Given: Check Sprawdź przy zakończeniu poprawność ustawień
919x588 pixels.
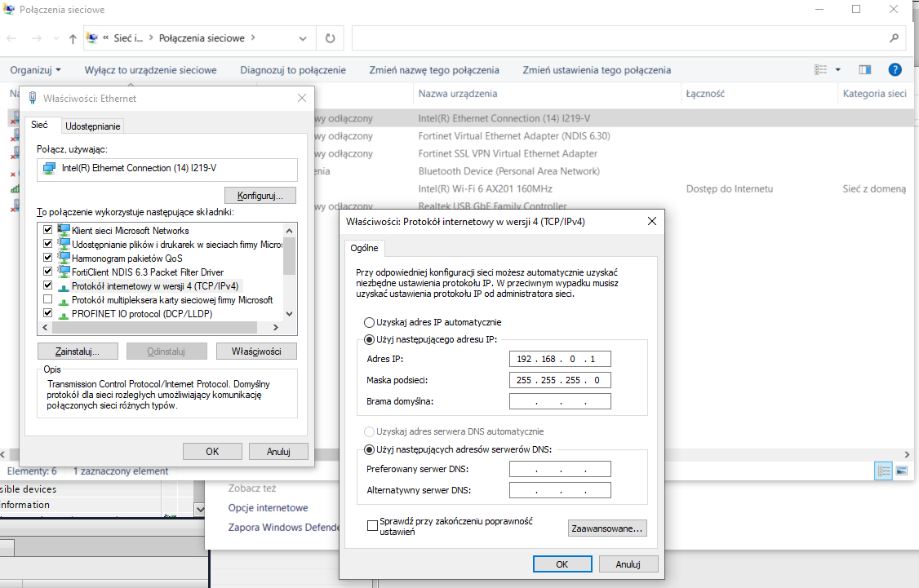Looking at the screenshot, I should (x=372, y=526).
